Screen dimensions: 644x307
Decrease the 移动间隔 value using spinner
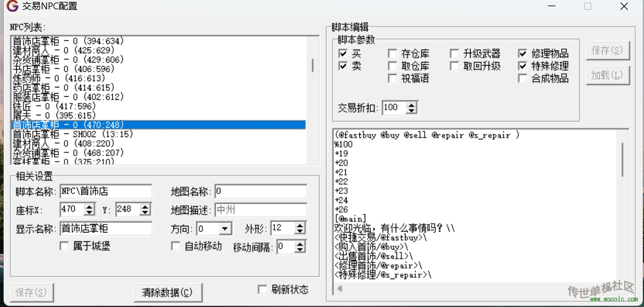click(x=300, y=250)
